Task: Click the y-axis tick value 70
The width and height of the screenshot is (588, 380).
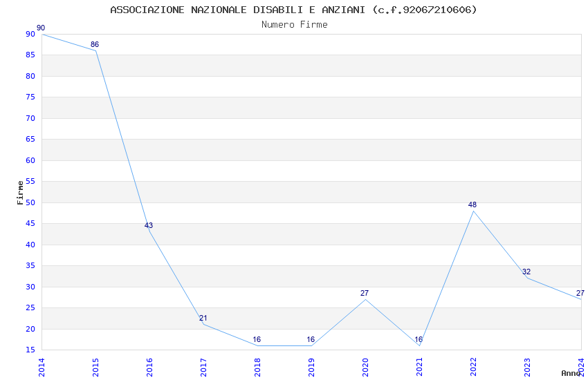Action: click(x=30, y=118)
